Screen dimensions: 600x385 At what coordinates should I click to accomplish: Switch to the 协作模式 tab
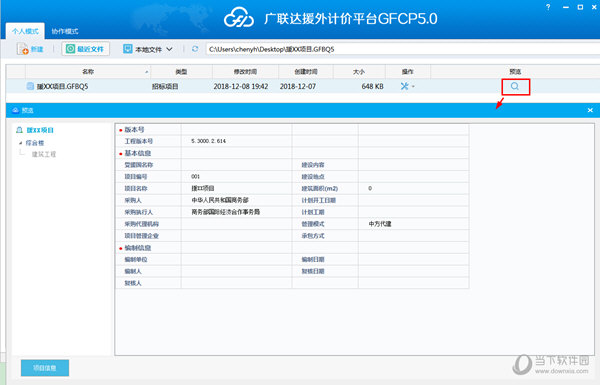[x=65, y=31]
